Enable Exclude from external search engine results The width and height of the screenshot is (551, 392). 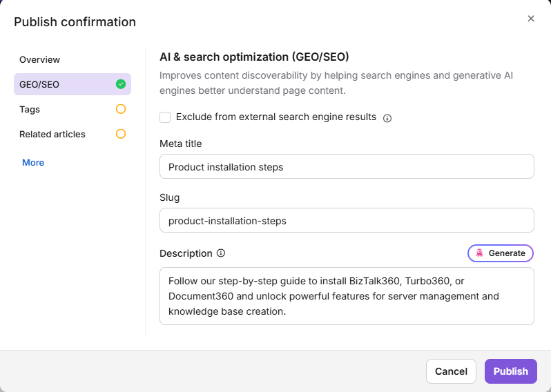[x=165, y=117]
